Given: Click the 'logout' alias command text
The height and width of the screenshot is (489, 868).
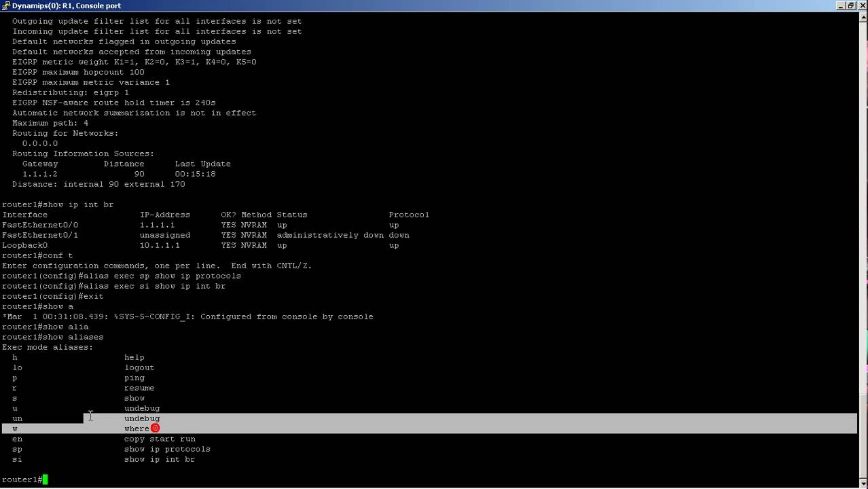Looking at the screenshot, I should click(x=139, y=367).
